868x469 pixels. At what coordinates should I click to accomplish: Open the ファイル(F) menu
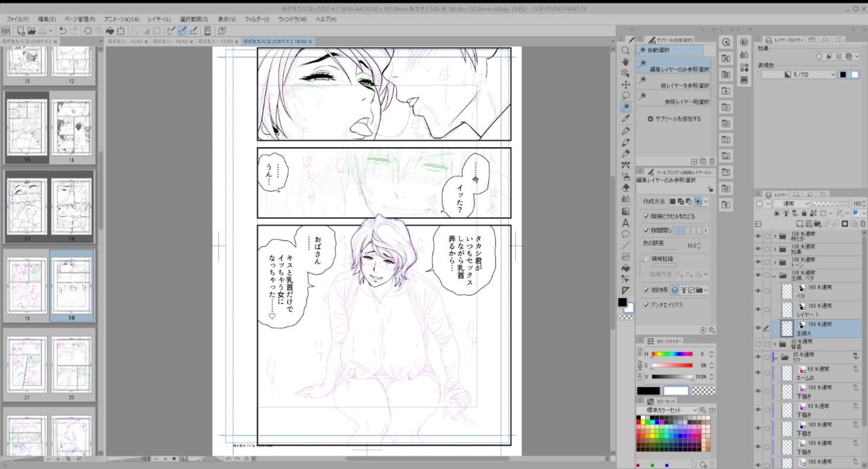18,19
